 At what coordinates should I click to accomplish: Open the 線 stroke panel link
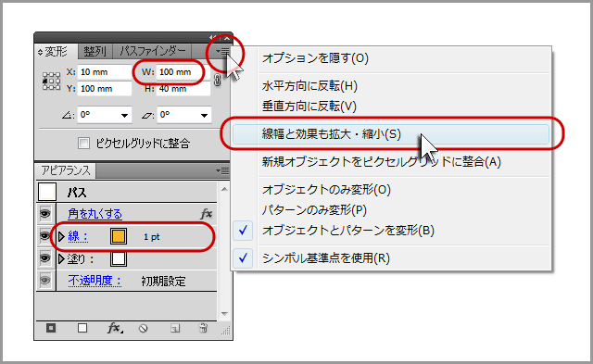(78, 236)
